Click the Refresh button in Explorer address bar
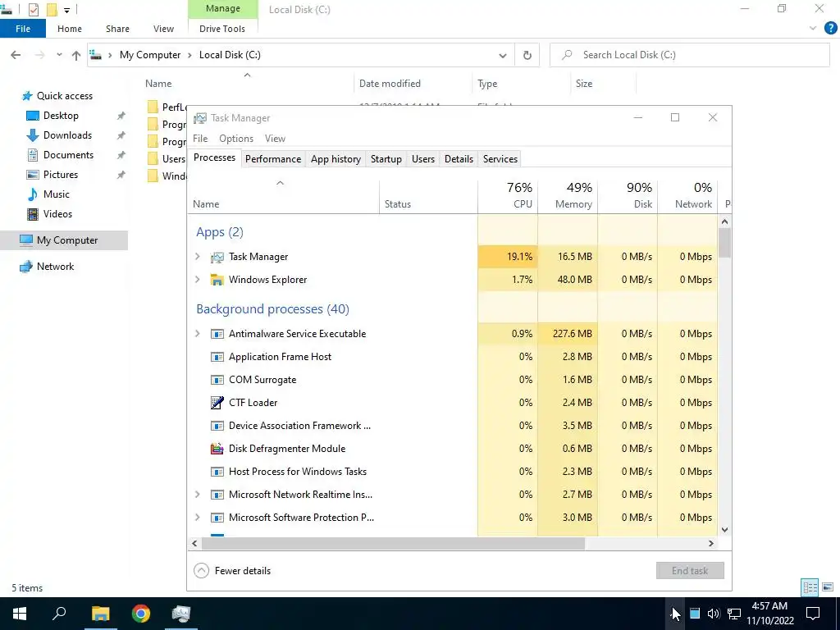The image size is (840, 630). point(527,55)
